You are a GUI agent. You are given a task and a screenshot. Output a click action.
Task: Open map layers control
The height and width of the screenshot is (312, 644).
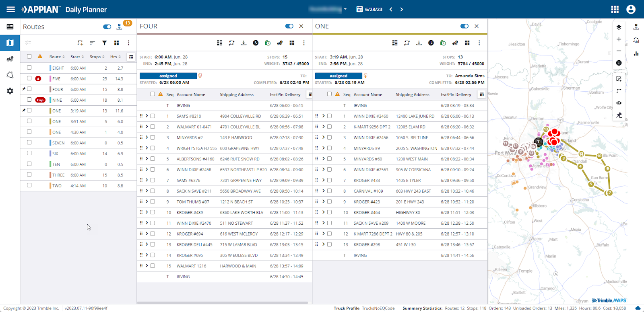(619, 27)
